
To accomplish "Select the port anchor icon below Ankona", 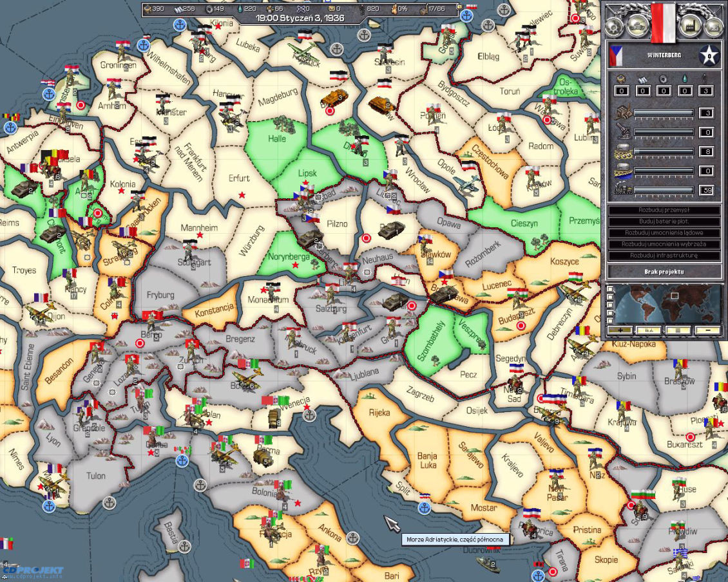I will pyautogui.click(x=353, y=538).
